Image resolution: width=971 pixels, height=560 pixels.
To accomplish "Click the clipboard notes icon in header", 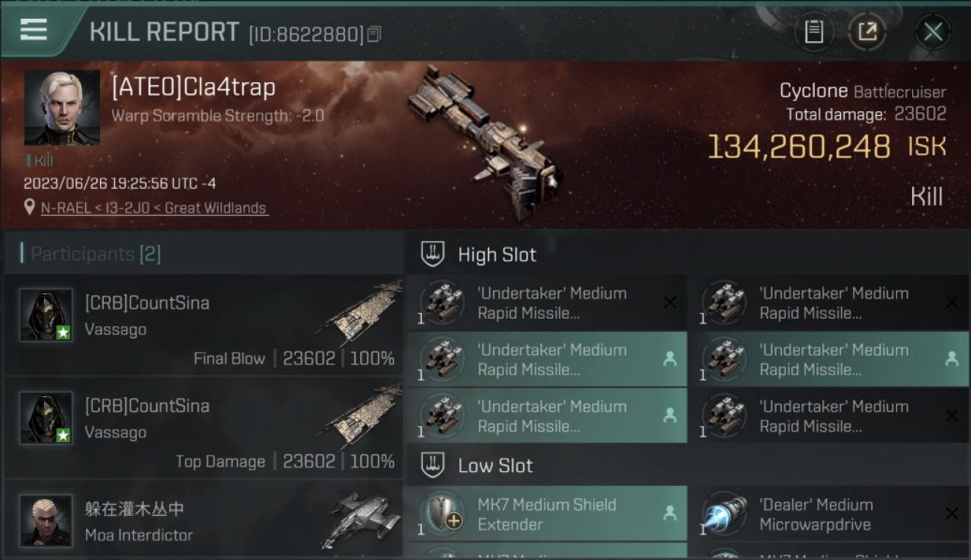I will point(813,32).
